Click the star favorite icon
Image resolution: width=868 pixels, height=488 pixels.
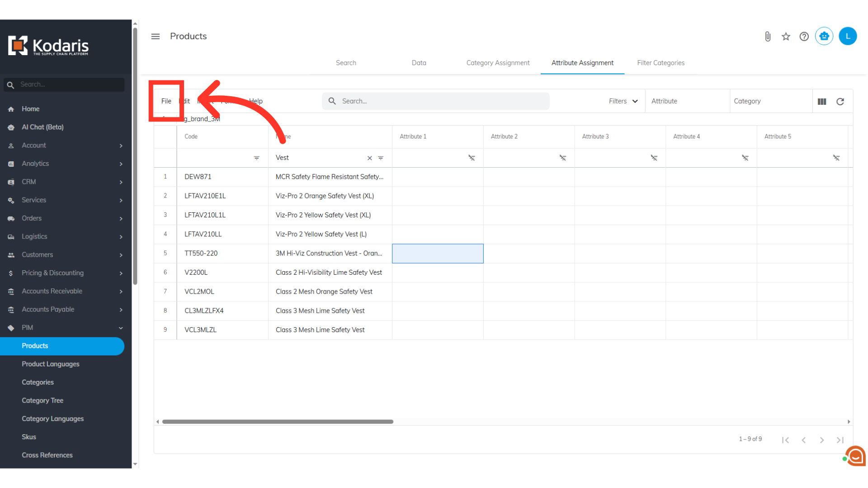coord(786,37)
